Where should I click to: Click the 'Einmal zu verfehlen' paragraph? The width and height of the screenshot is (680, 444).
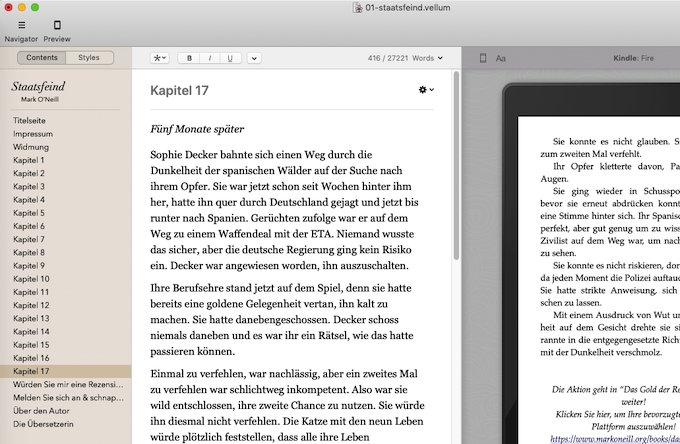coord(288,405)
